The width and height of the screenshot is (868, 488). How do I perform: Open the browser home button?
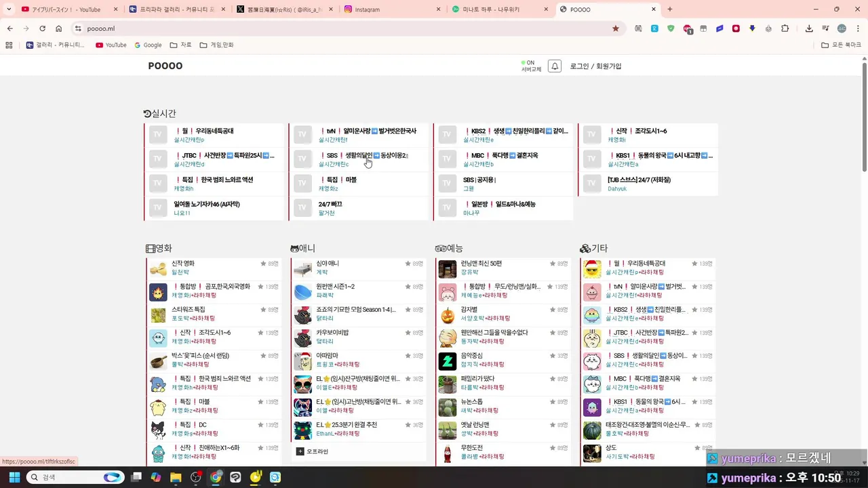pos(58,28)
